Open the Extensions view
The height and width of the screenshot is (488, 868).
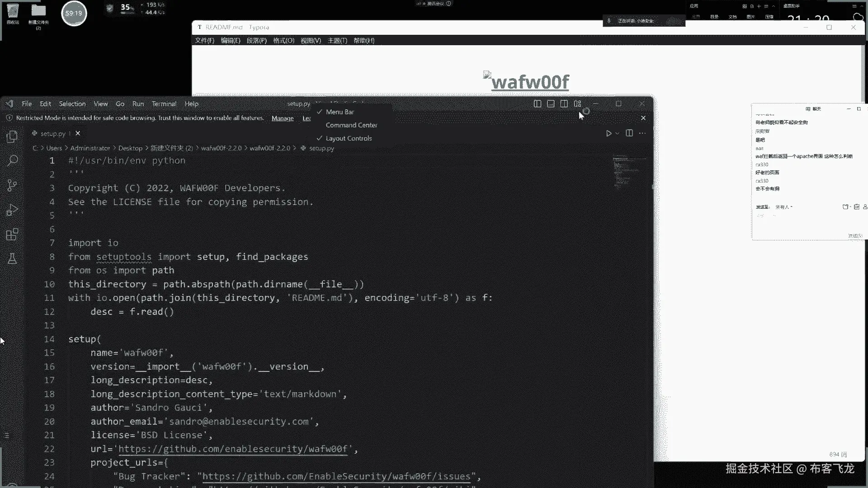(x=12, y=234)
